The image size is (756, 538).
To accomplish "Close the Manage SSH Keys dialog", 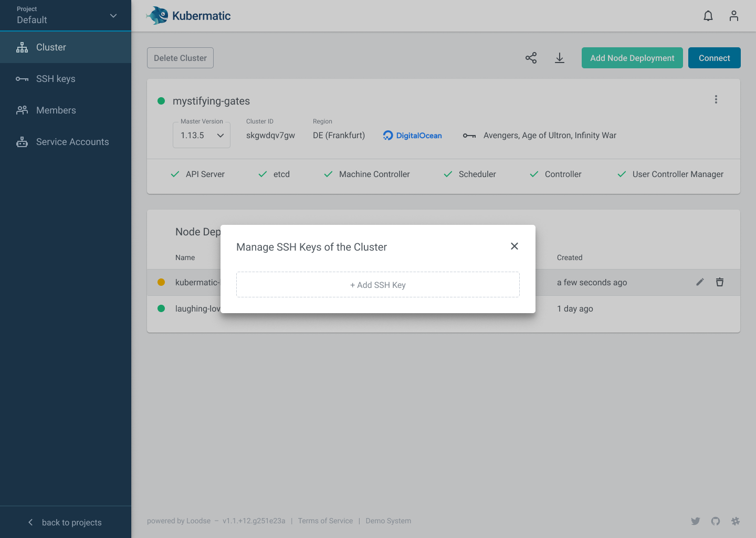I will tap(514, 246).
